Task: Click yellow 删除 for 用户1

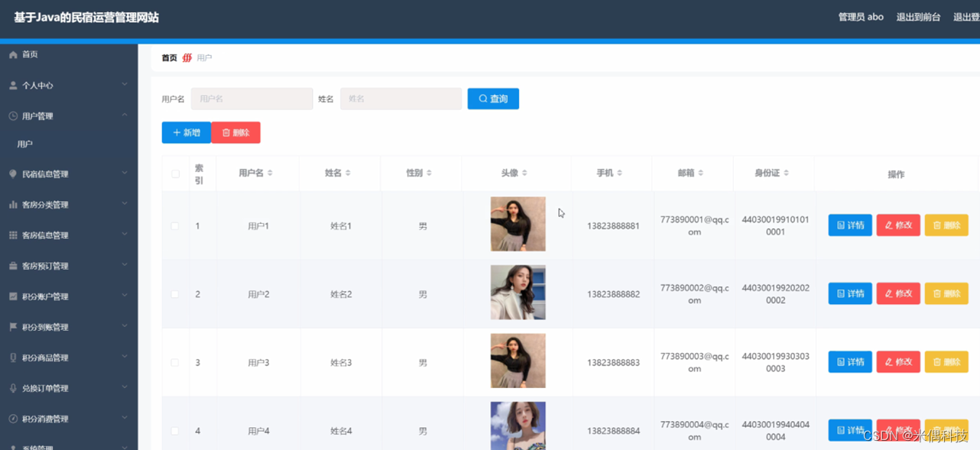Action: pos(946,225)
